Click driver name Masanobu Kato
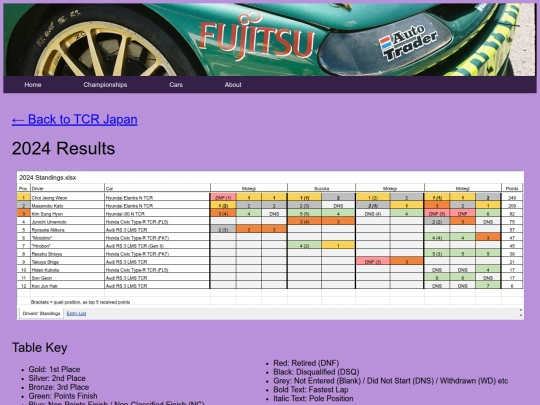The height and width of the screenshot is (405, 540). click(47, 206)
